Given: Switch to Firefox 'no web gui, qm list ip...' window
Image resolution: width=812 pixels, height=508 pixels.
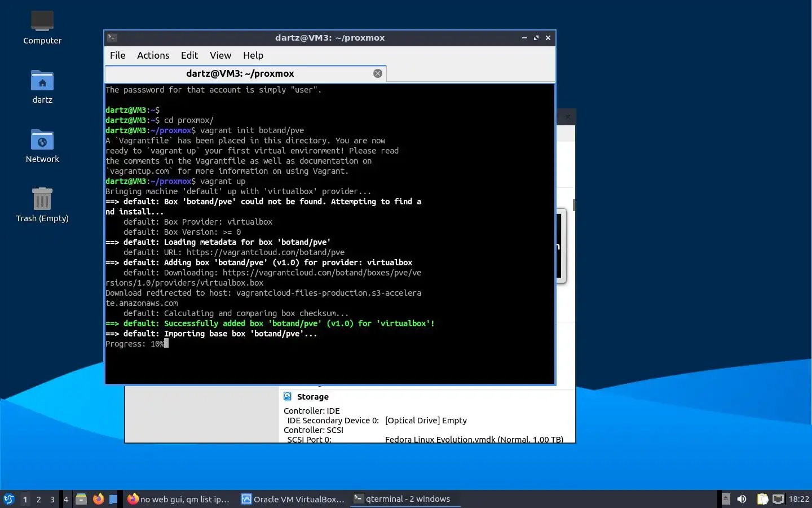Looking at the screenshot, I should point(179,499).
